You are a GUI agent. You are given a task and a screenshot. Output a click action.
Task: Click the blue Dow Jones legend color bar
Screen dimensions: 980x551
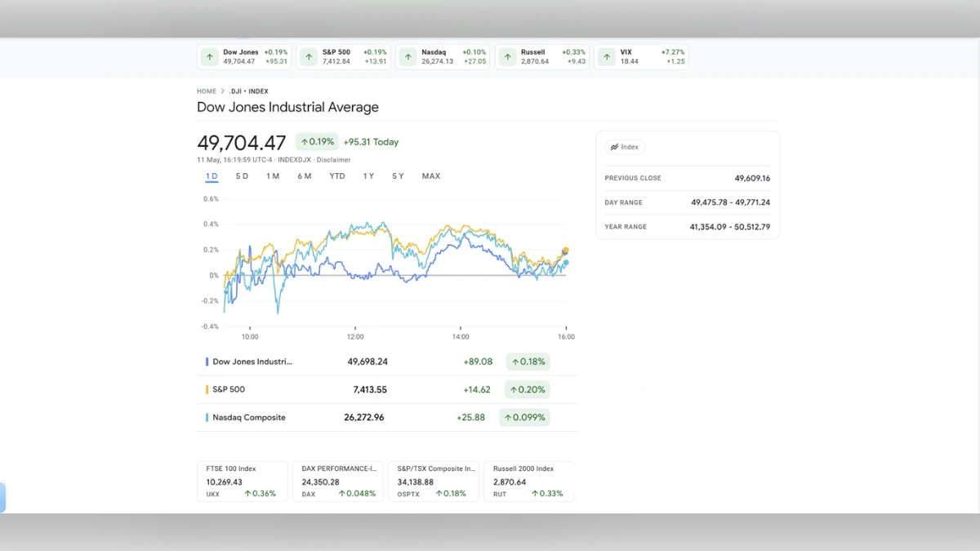tap(207, 362)
